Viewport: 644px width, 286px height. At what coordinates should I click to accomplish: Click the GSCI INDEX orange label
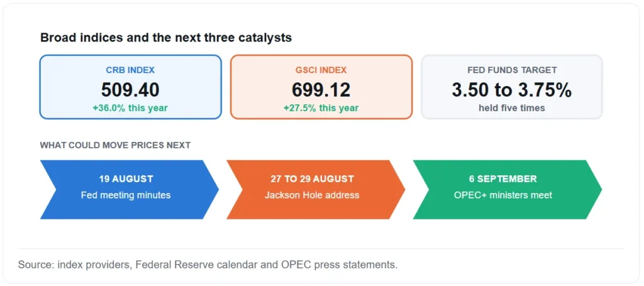coord(321,70)
